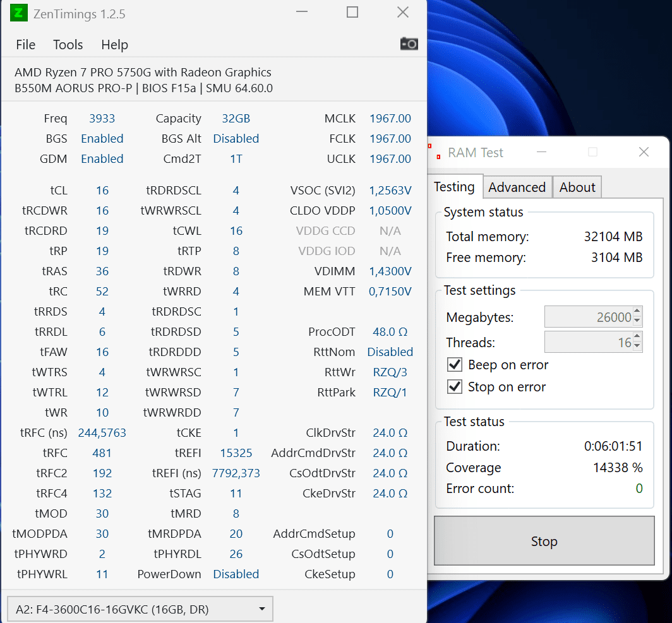Click the Total memory value 32104 MB
Viewport: 672px width, 623px height.
pos(613,236)
